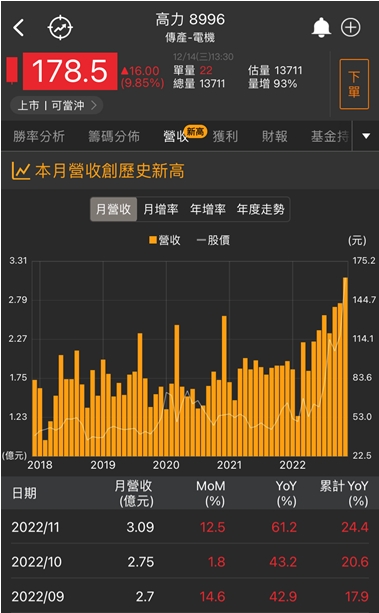Set a price alert with bell icon

(x=322, y=28)
